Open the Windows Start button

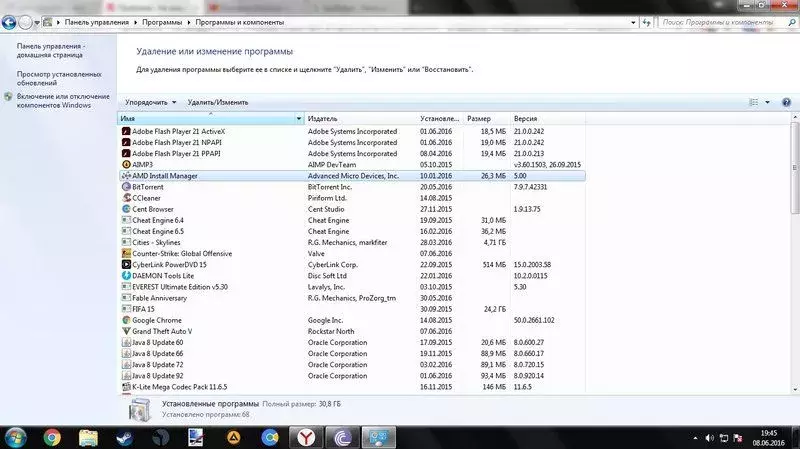pos(15,438)
